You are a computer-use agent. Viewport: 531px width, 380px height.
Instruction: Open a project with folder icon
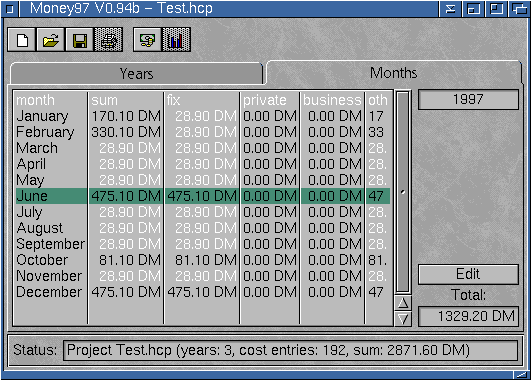[50, 40]
